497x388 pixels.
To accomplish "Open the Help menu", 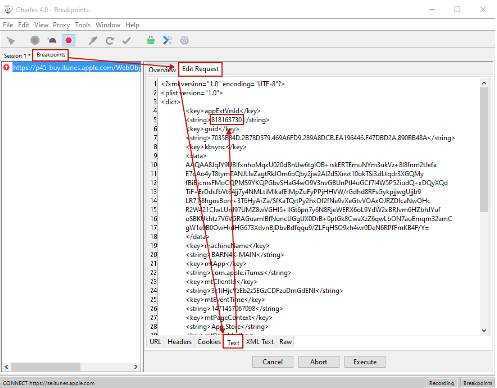I will 132,25.
